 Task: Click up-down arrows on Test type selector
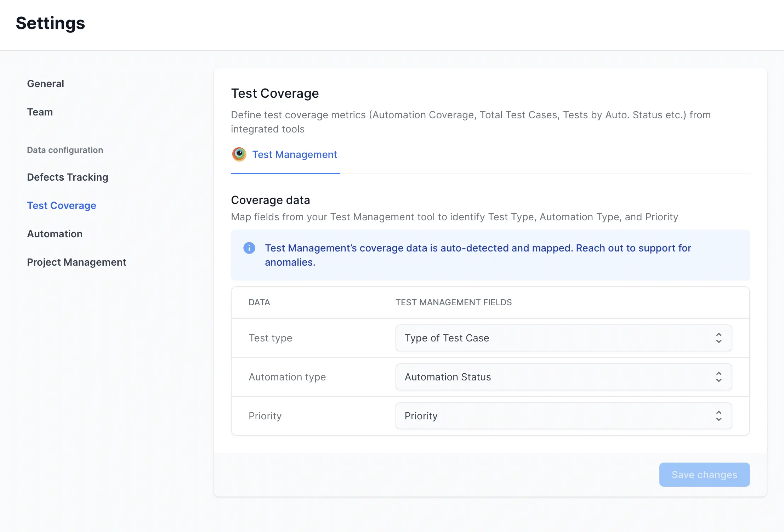[x=718, y=338]
